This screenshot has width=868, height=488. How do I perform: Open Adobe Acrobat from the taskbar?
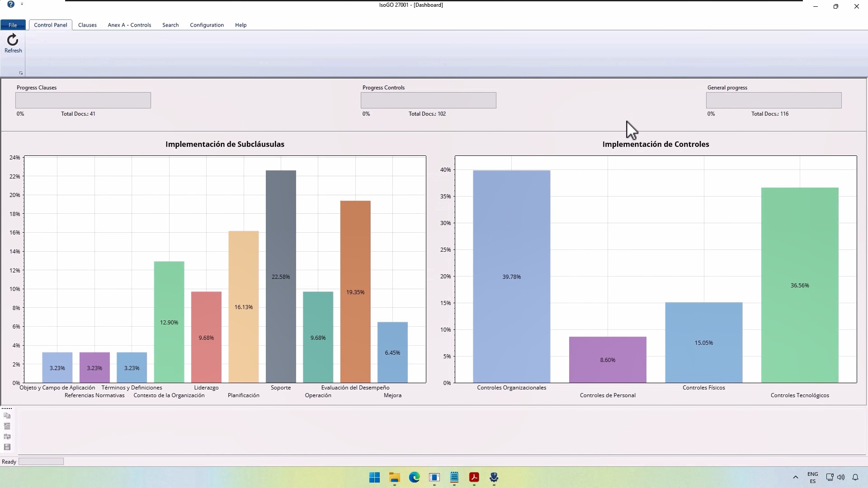tap(474, 478)
